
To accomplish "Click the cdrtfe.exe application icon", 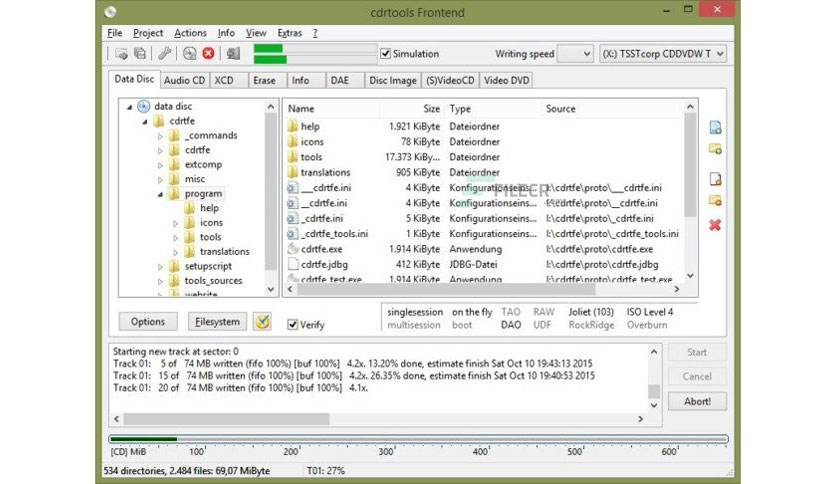I will click(293, 249).
